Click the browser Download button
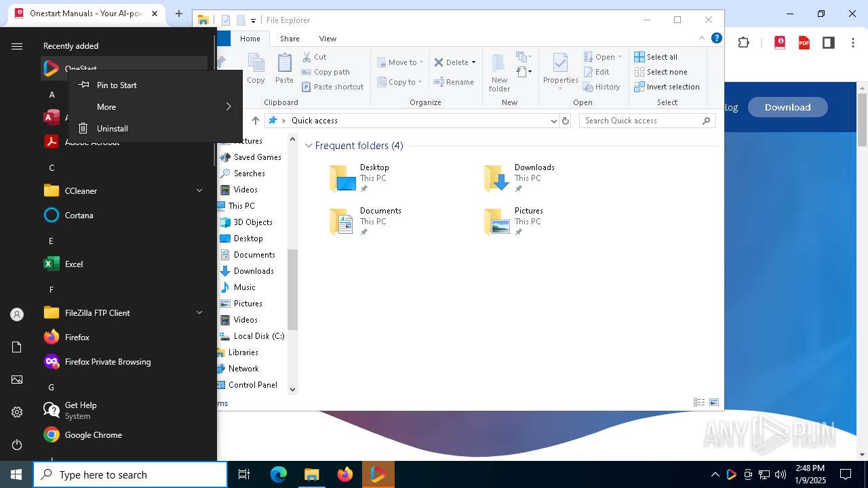Image resolution: width=868 pixels, height=488 pixels. (787, 107)
